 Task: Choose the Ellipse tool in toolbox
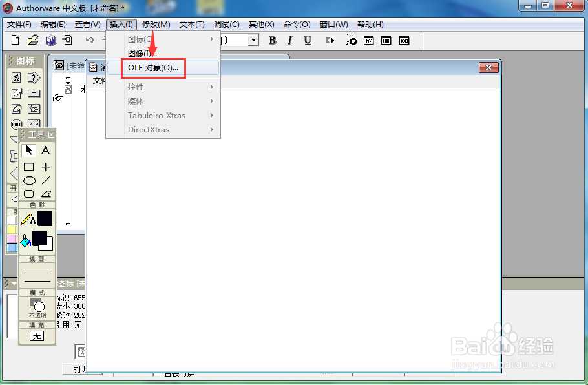(x=29, y=181)
